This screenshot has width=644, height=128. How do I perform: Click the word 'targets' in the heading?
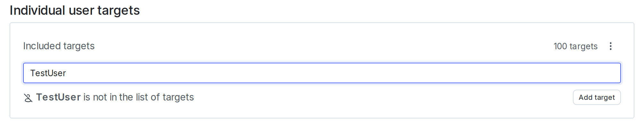click(x=119, y=10)
